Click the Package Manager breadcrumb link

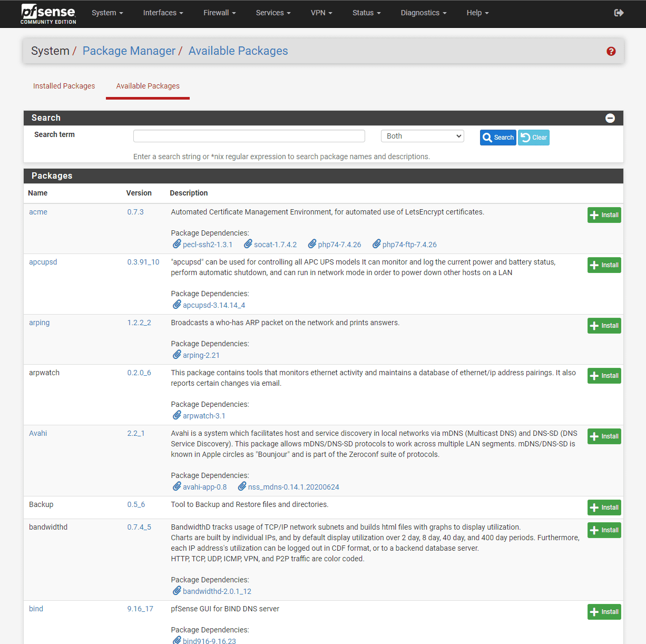pos(129,51)
